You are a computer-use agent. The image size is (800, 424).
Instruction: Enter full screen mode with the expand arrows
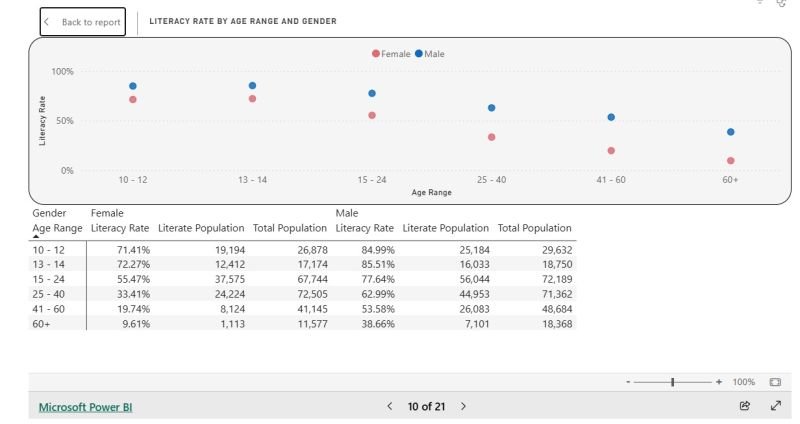[776, 406]
